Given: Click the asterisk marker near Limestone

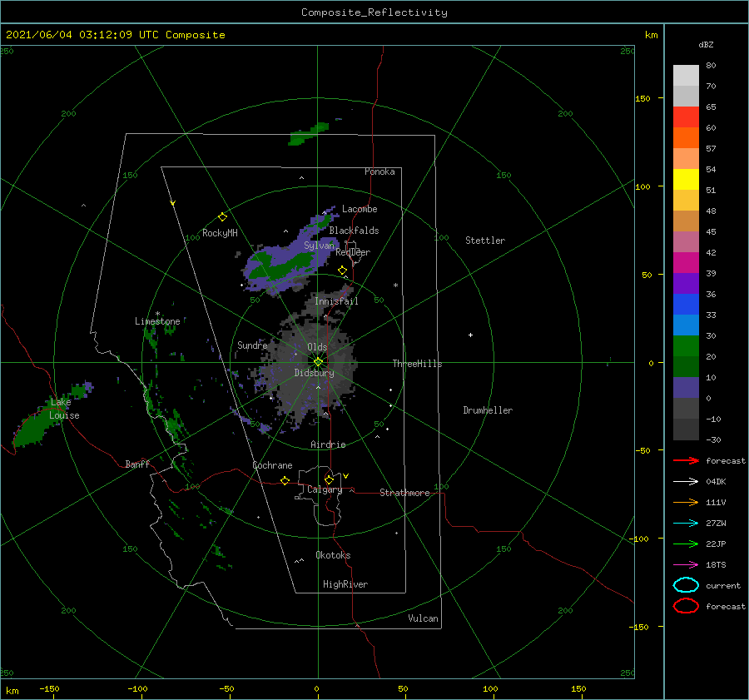Looking at the screenshot, I should 157,314.
